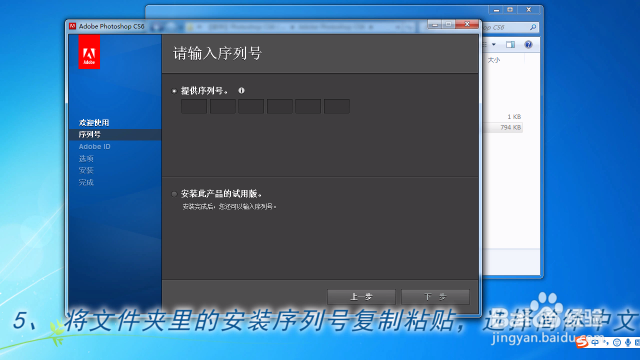The image size is (640, 360).
Task: Click the 大小 column header in Explorer
Action: (494, 60)
